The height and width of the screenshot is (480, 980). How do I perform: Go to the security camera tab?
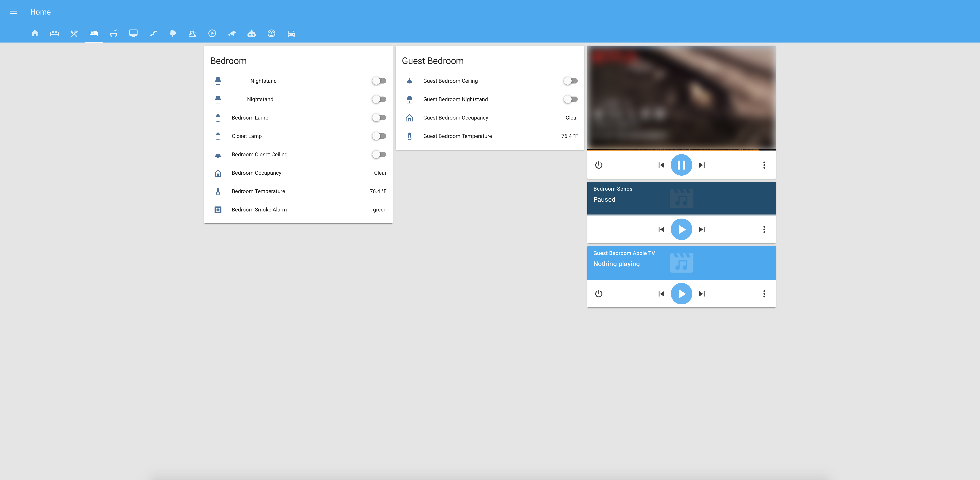click(x=232, y=34)
